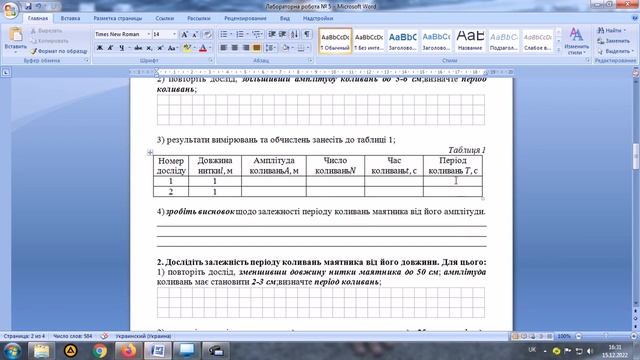Select the Без интервала style
Screen dimensions: 640x360
[369, 41]
